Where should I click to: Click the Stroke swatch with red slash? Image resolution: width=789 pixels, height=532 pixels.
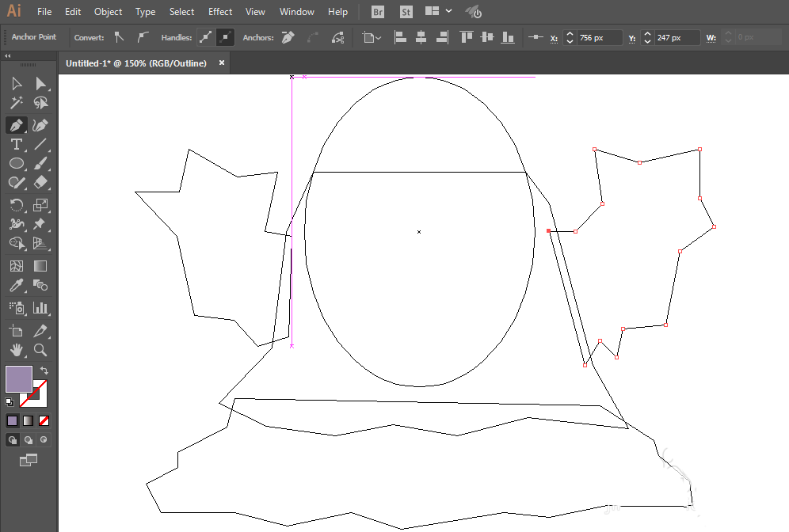pos(40,400)
